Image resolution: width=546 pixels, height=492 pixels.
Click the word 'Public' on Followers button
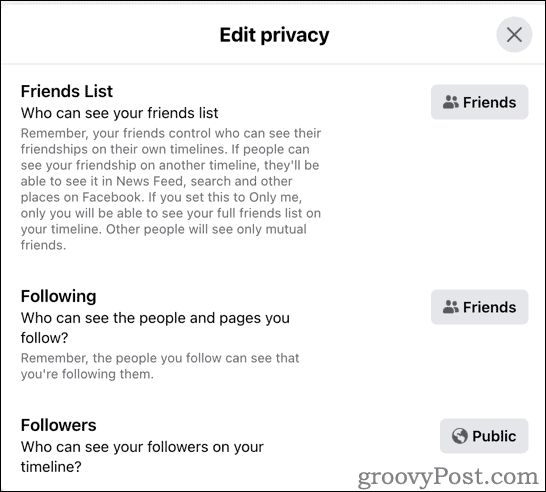(494, 436)
